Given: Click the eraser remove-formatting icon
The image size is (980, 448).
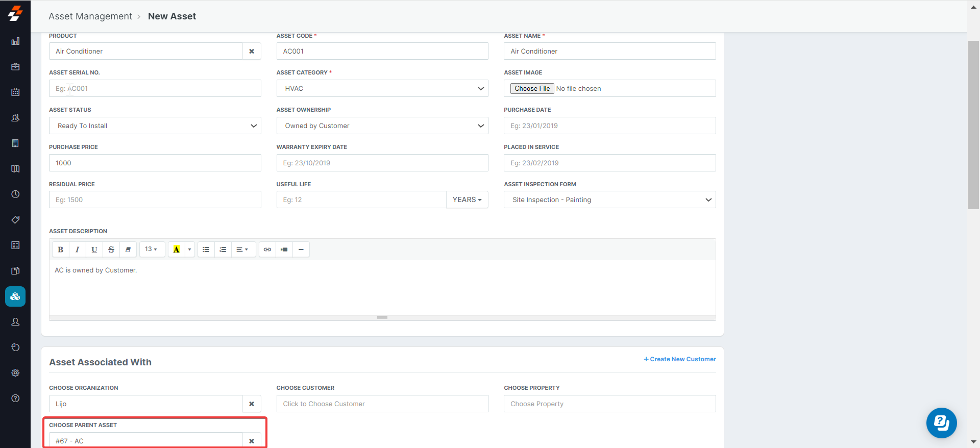Looking at the screenshot, I should click(x=128, y=250).
